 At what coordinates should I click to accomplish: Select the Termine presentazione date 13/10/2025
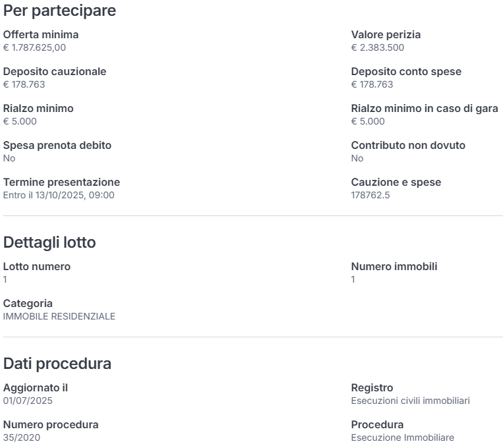[60, 195]
